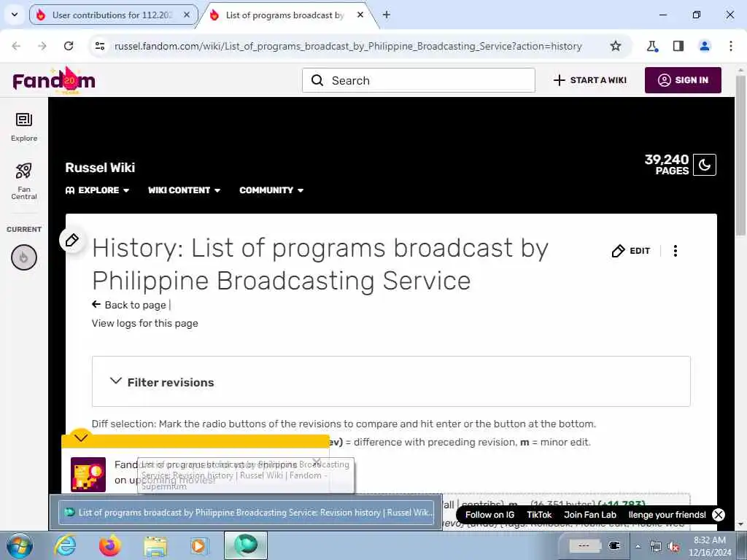Open the three-dot more actions menu
The width and height of the screenshot is (747, 560).
click(675, 251)
